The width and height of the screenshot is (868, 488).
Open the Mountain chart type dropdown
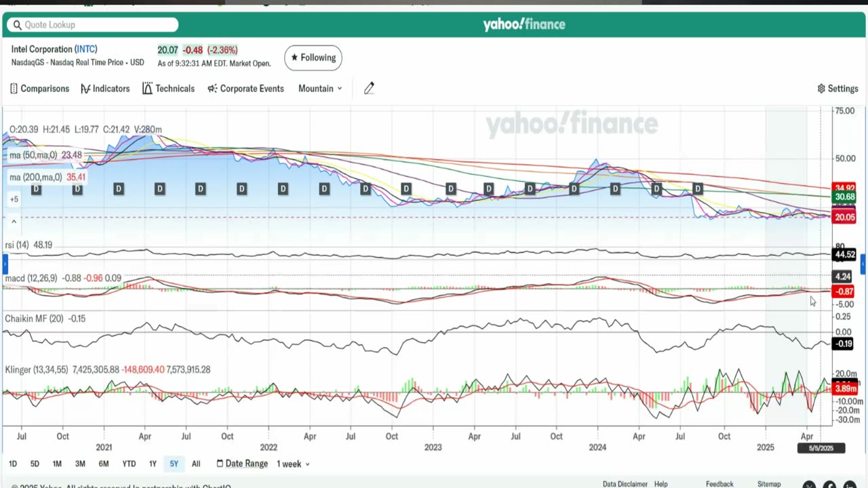point(320,89)
